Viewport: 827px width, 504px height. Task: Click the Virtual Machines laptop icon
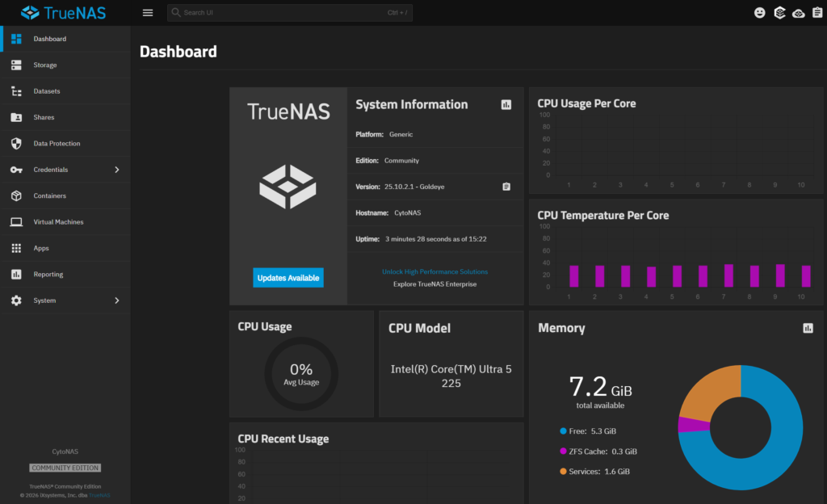[x=16, y=222]
